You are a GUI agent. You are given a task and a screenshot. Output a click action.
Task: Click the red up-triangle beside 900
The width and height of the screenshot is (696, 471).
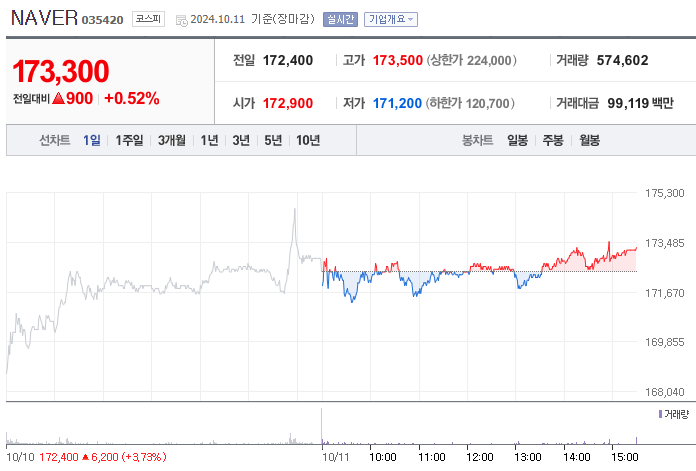coord(59,98)
